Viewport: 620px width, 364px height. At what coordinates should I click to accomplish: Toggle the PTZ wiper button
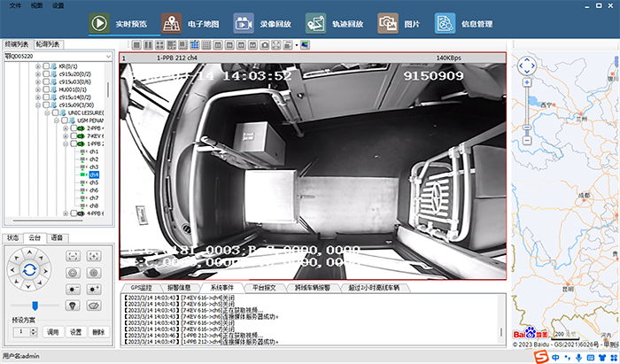[94, 306]
